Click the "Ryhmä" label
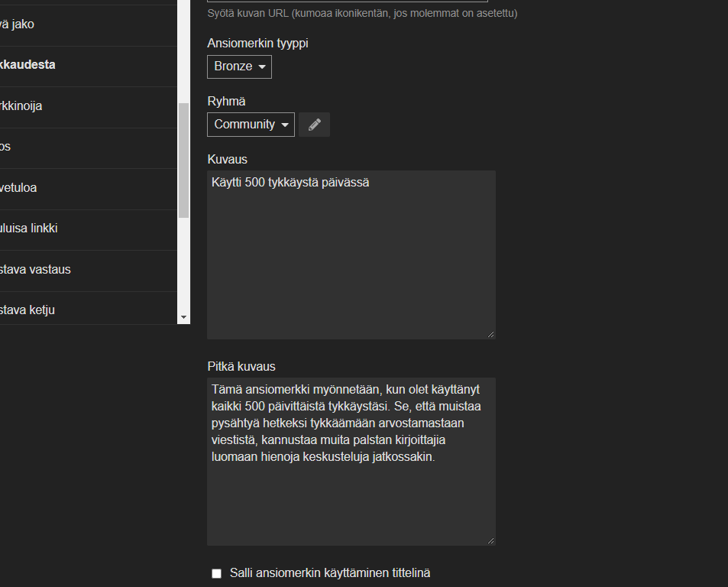Viewport: 728px width, 587px height. pos(227,101)
